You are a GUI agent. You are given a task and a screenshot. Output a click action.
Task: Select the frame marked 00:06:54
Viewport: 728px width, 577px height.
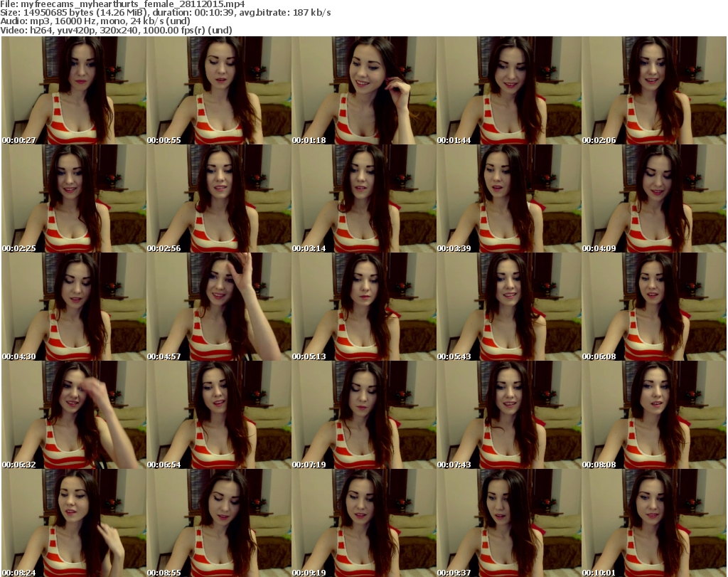pos(219,415)
